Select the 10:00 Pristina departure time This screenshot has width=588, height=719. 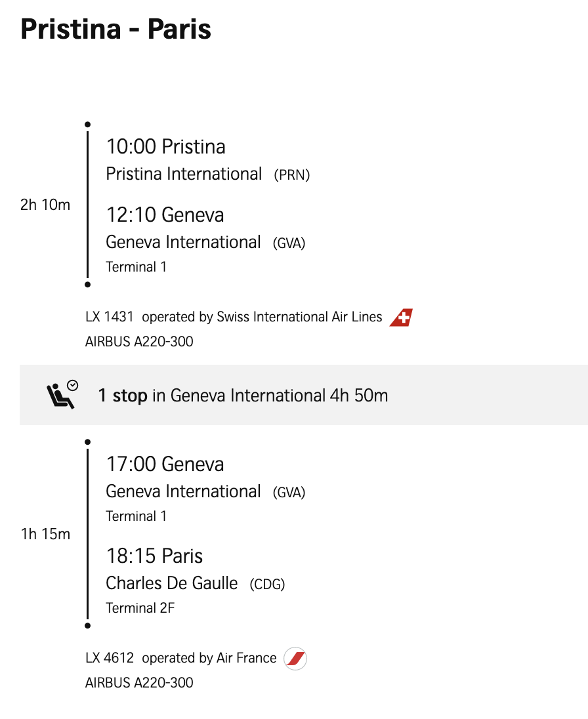pyautogui.click(x=165, y=146)
